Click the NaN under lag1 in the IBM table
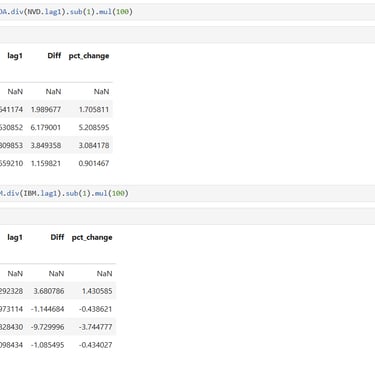375x366 pixels. pos(15,273)
